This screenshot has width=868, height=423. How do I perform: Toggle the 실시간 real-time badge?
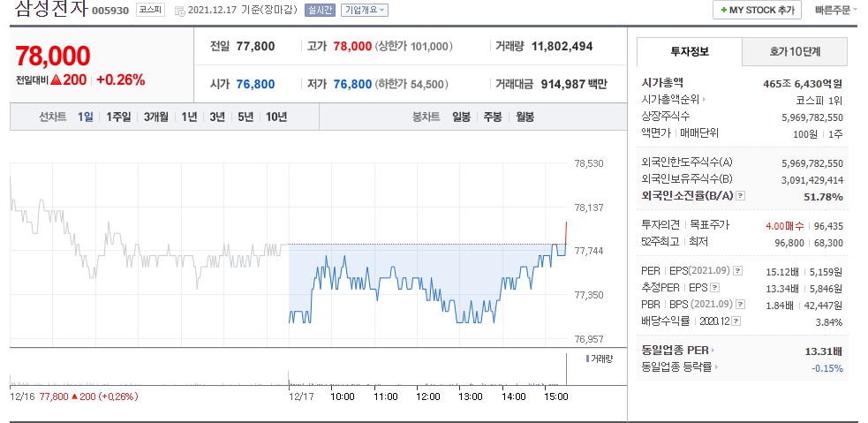click(320, 10)
